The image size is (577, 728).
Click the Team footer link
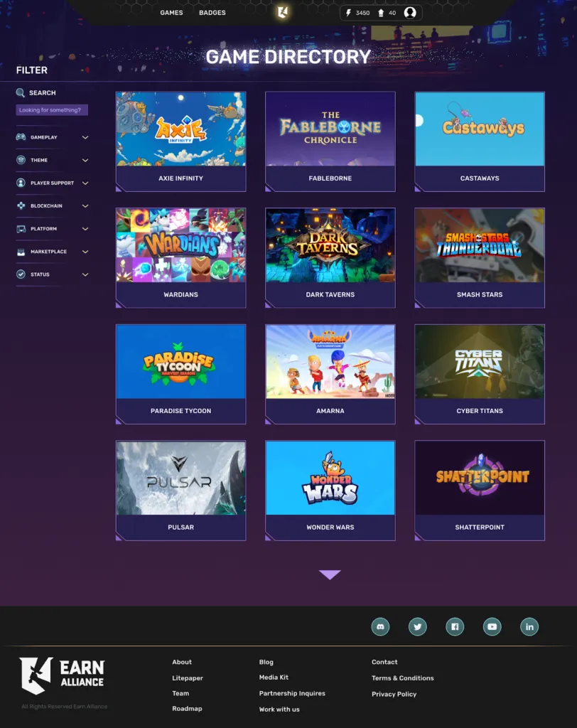180,693
